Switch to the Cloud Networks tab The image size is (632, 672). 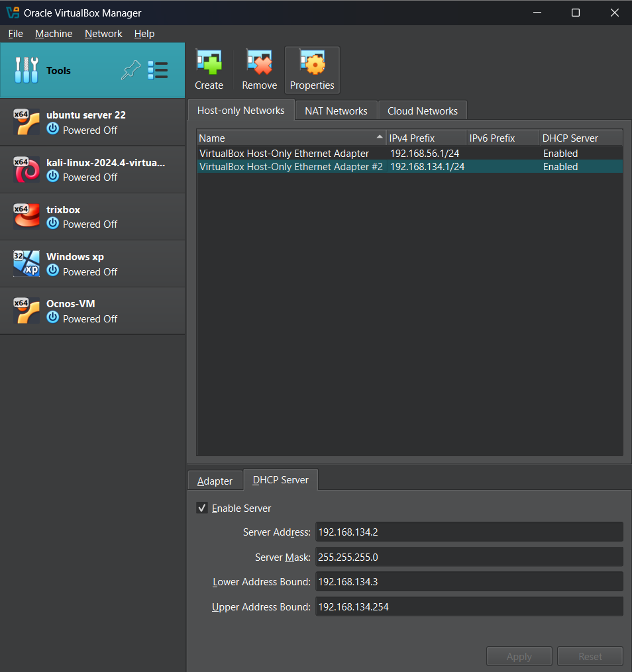pos(422,111)
